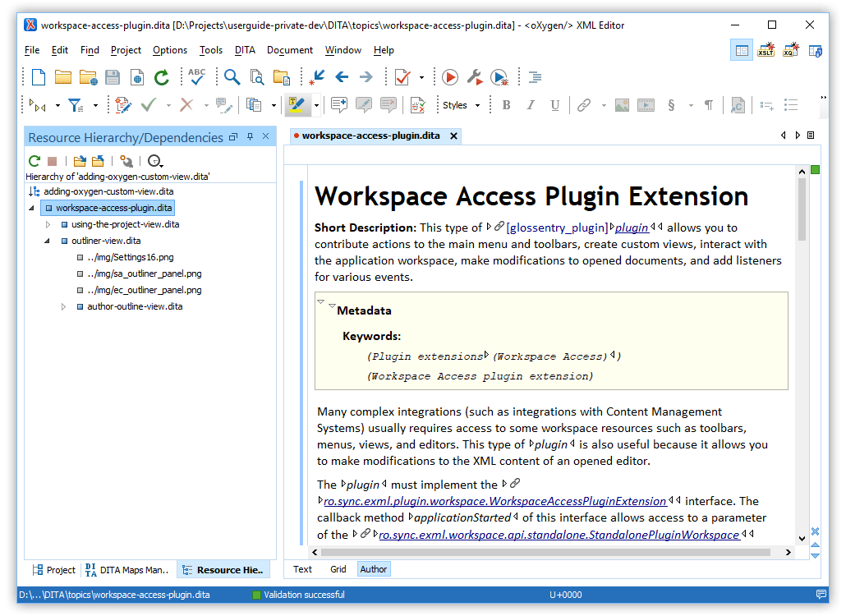Follow the glossentry plugin link
The height and width of the screenshot is (616, 846).
pyautogui.click(x=632, y=228)
